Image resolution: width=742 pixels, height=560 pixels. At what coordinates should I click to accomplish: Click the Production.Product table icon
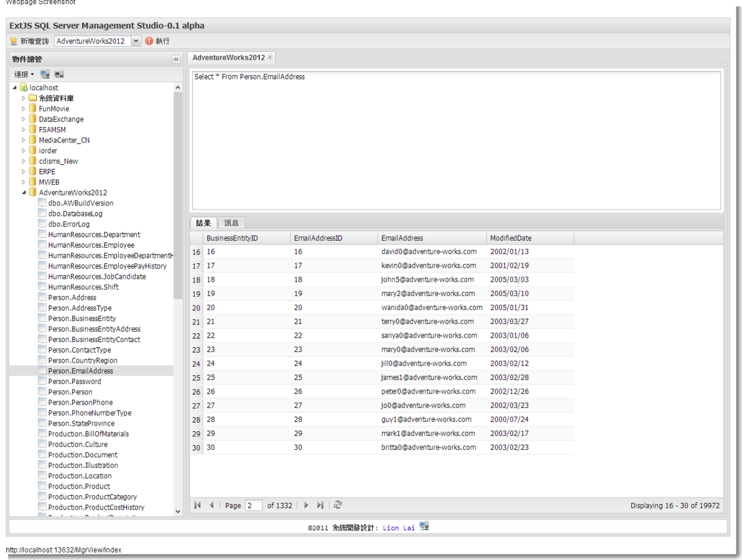42,486
